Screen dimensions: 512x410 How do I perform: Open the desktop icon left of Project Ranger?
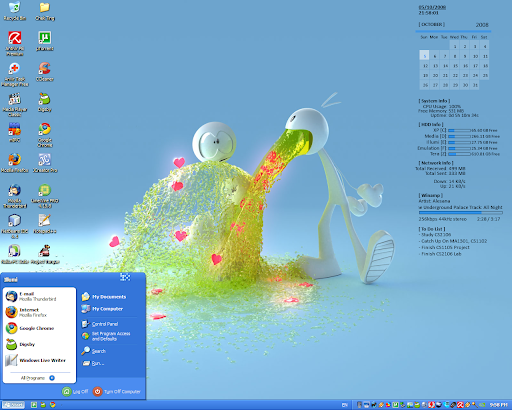tap(15, 254)
